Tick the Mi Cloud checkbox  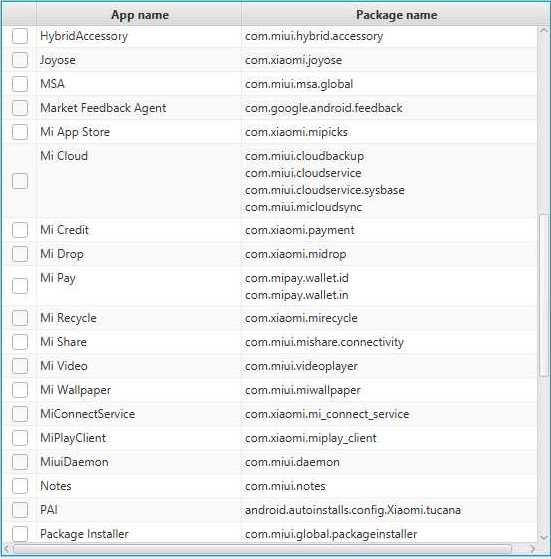[x=20, y=181]
